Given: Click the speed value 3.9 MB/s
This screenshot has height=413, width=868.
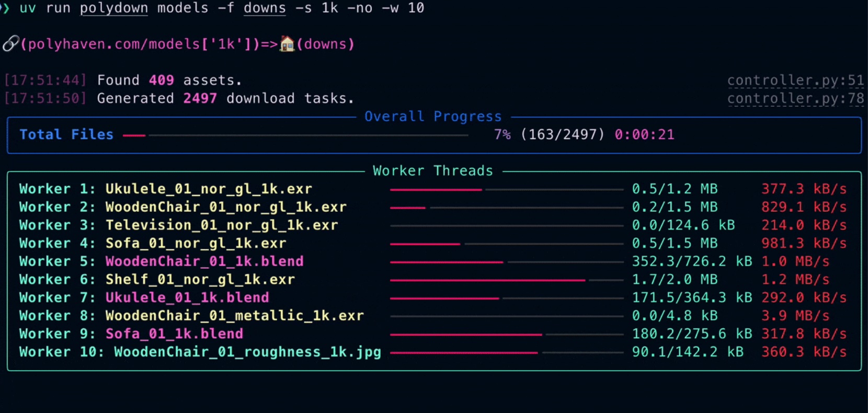Looking at the screenshot, I should pos(795,316).
